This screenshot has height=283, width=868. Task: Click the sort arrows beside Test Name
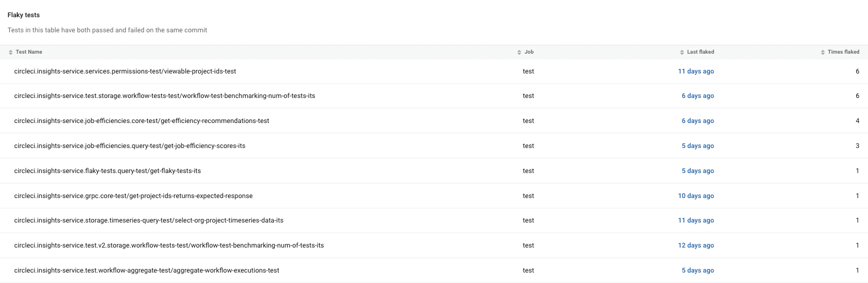tap(10, 52)
